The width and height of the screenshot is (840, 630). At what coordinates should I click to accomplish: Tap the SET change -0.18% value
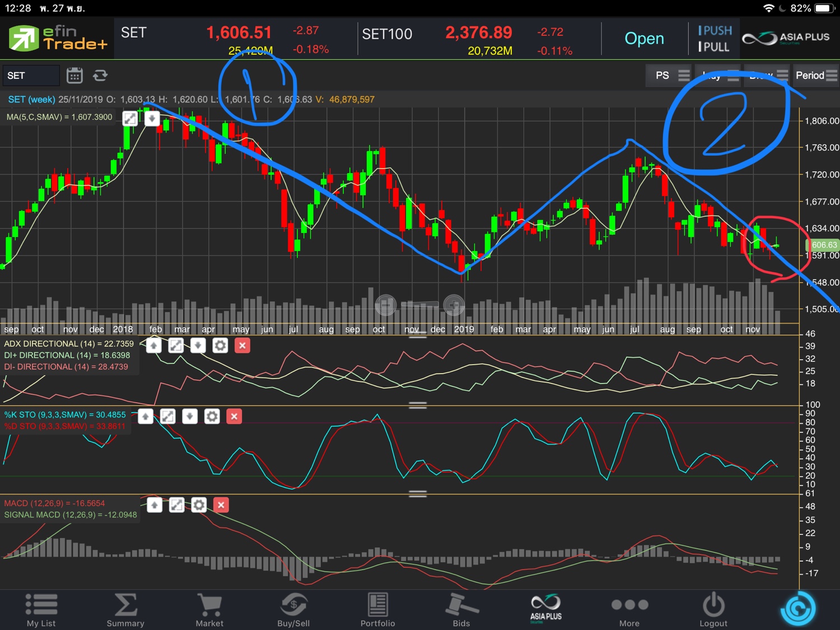click(x=310, y=50)
